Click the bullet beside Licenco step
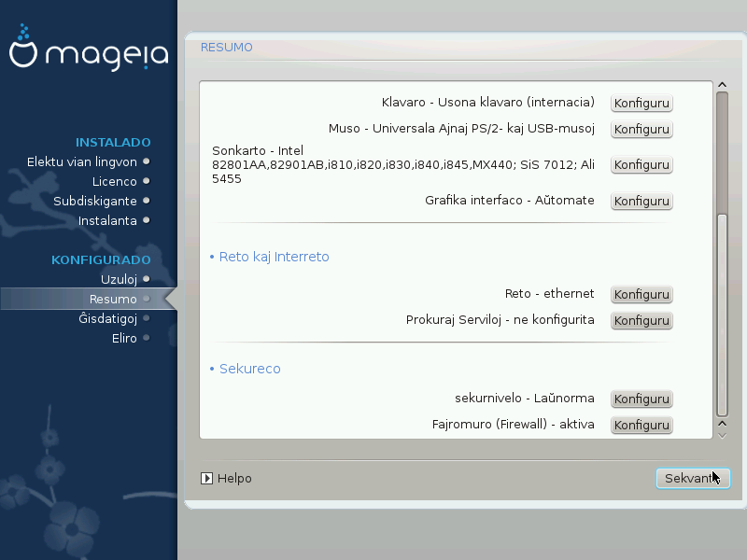The width and height of the screenshot is (747, 560). click(x=147, y=181)
